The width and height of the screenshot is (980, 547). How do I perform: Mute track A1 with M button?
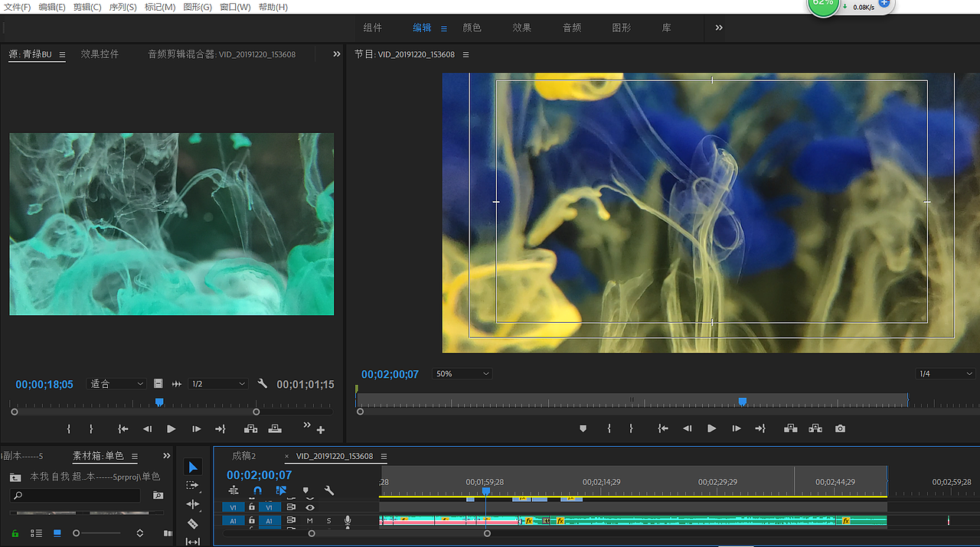pos(310,520)
